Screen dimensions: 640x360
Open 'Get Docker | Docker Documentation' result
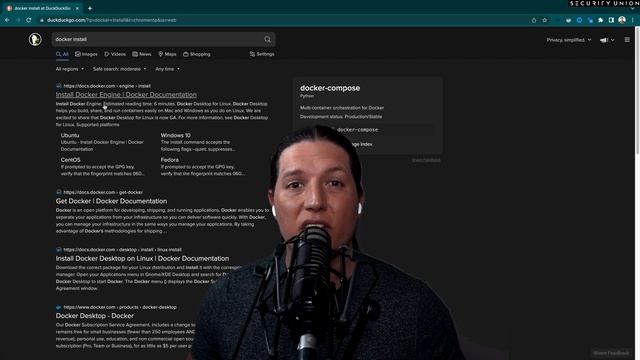tap(111, 201)
